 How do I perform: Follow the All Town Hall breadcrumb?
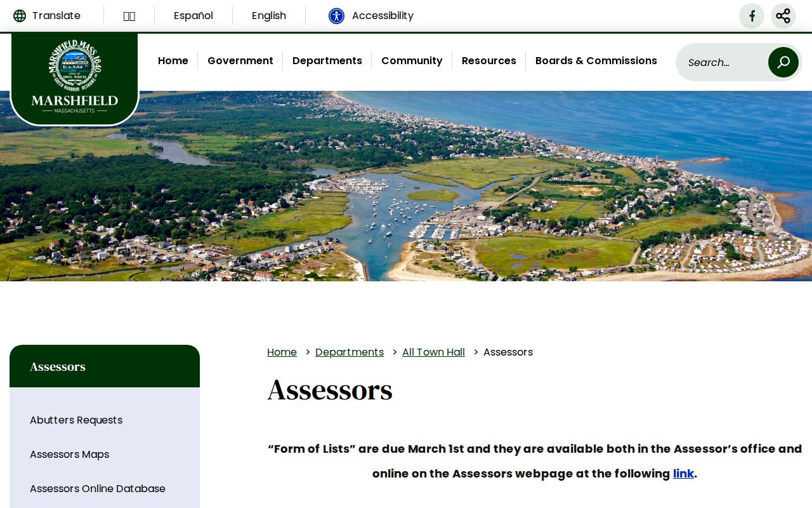pyautogui.click(x=433, y=352)
